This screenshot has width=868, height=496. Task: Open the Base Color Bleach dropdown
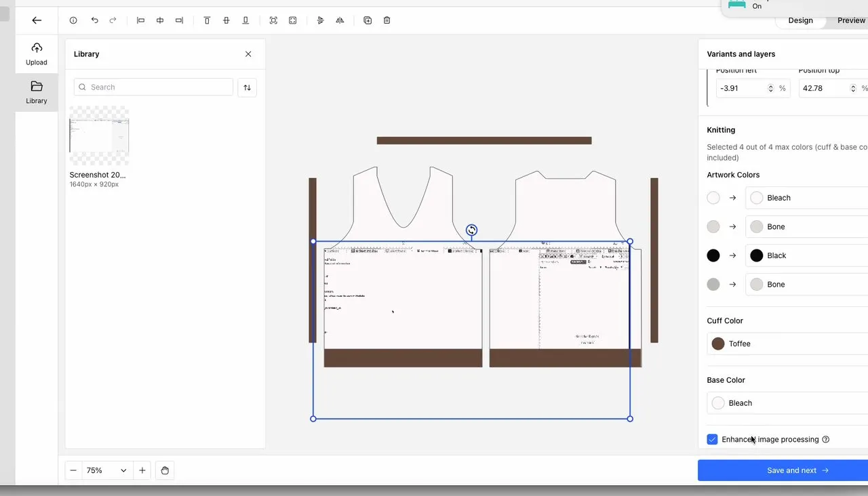click(787, 403)
